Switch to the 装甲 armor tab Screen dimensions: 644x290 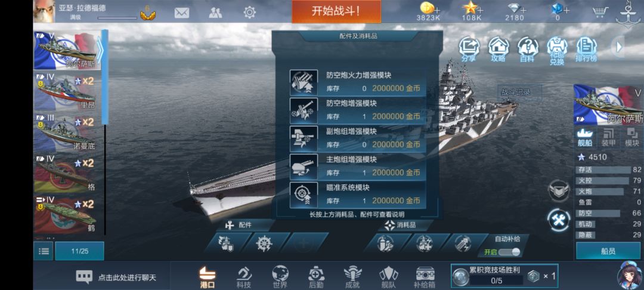pos(608,137)
